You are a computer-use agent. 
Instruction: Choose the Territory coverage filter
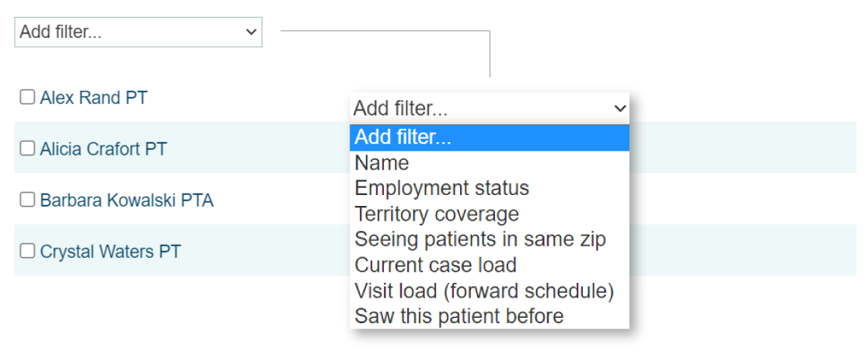click(437, 214)
